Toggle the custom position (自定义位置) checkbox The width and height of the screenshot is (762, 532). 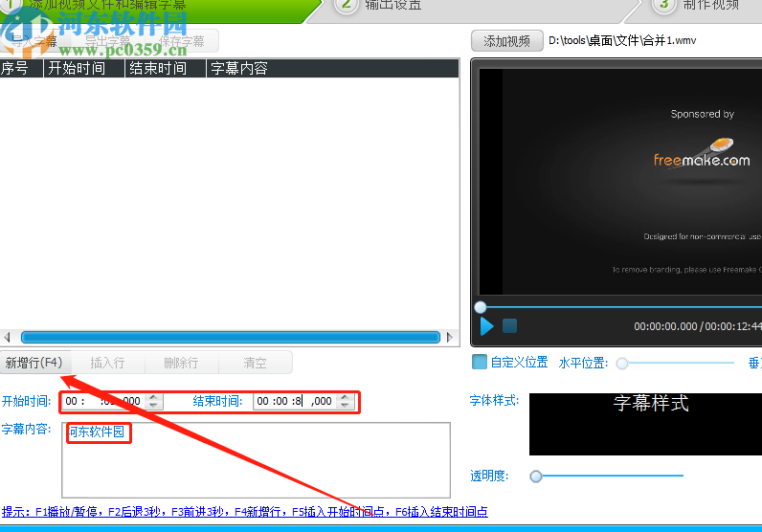480,362
